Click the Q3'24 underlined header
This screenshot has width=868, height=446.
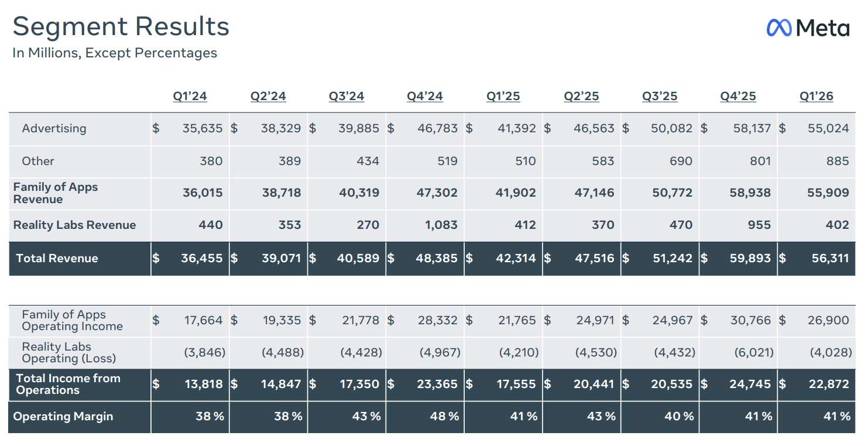point(346,96)
